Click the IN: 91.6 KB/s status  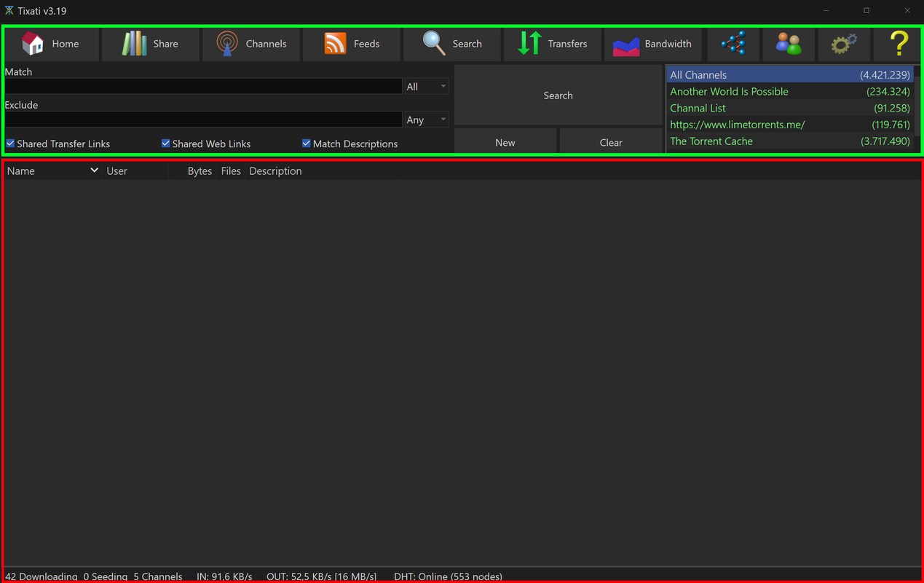tap(224, 576)
